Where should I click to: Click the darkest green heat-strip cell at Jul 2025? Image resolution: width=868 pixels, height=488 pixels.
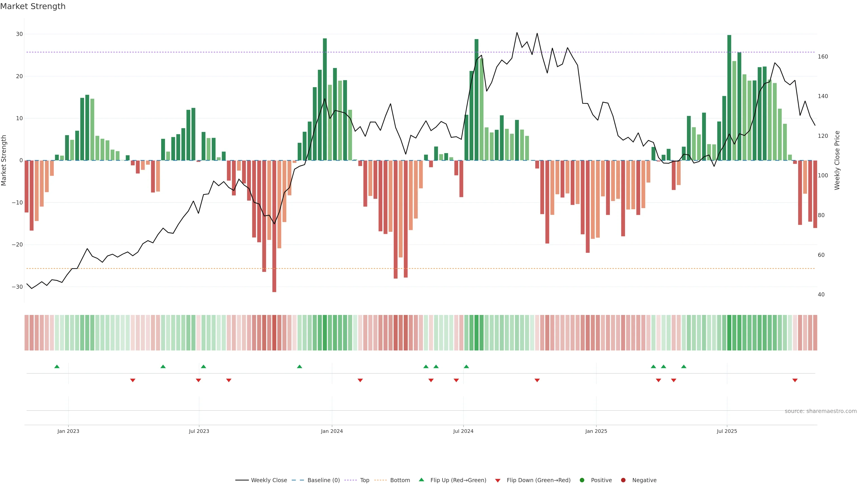[x=729, y=332]
